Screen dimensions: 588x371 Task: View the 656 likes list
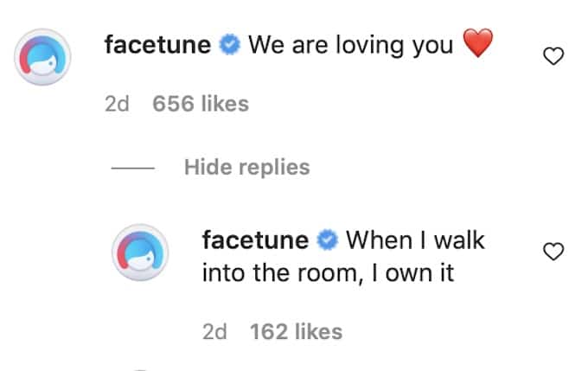click(201, 105)
